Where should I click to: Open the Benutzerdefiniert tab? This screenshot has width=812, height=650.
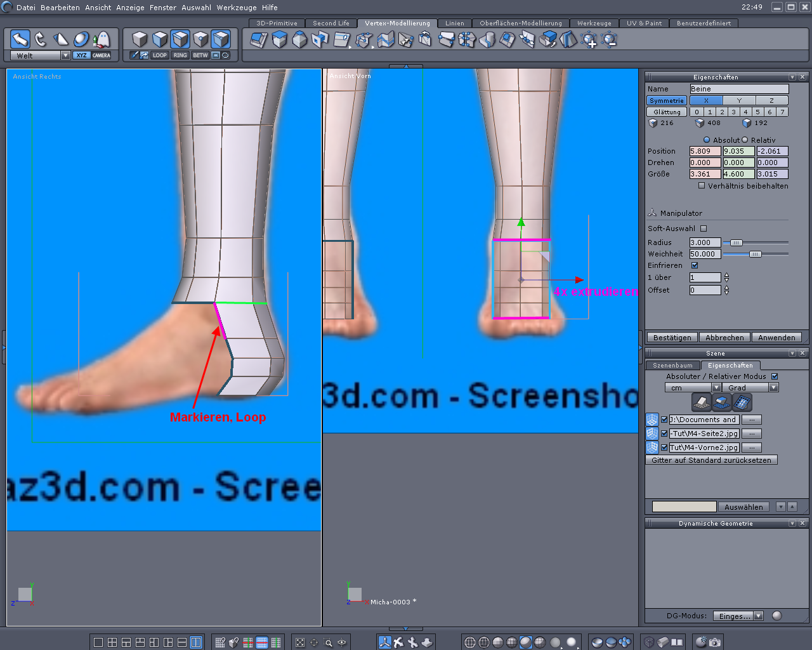click(x=704, y=23)
